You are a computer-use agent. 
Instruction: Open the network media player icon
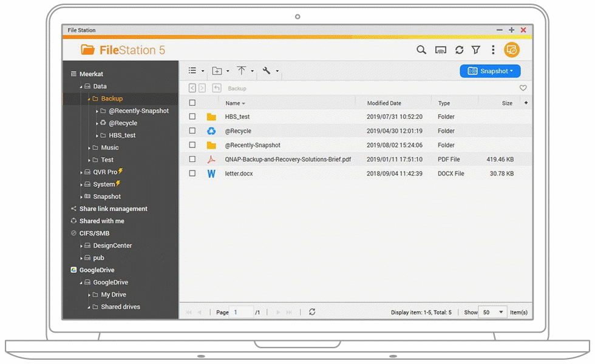(441, 50)
